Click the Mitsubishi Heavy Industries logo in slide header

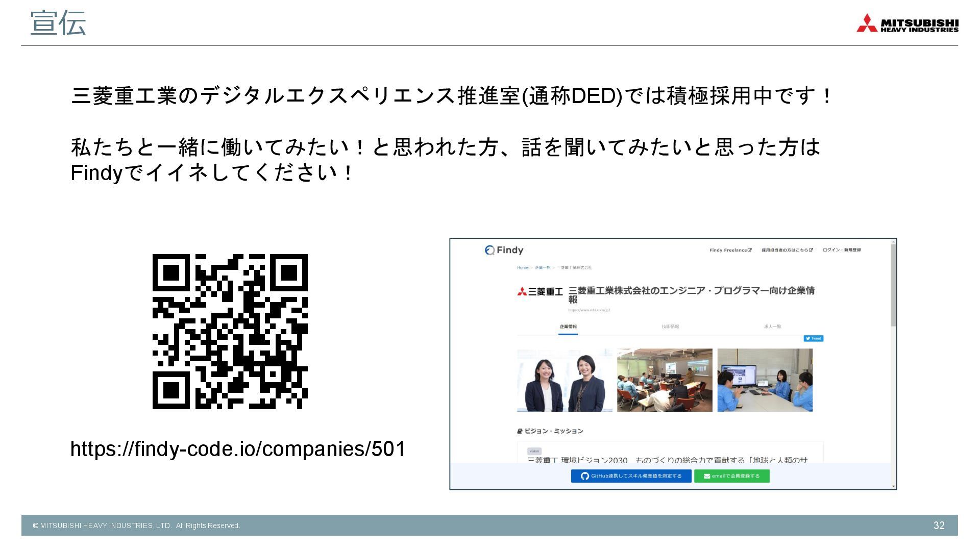[907, 23]
